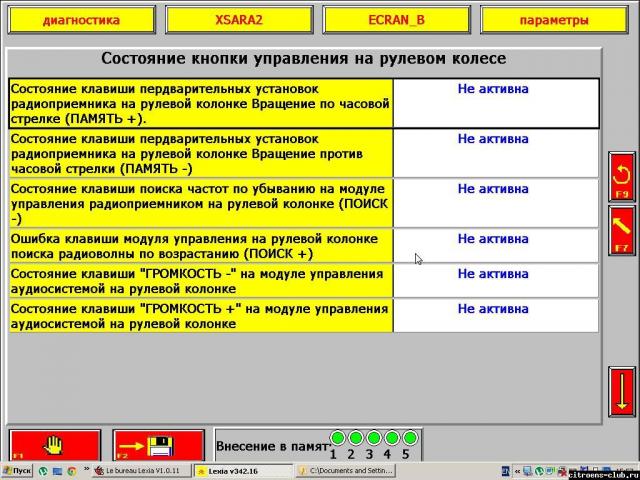Image resolution: width=640 pixels, height=480 pixels.
Task: Select the "ГРОМКОСТЬ -" key state row
Action: tap(304, 281)
